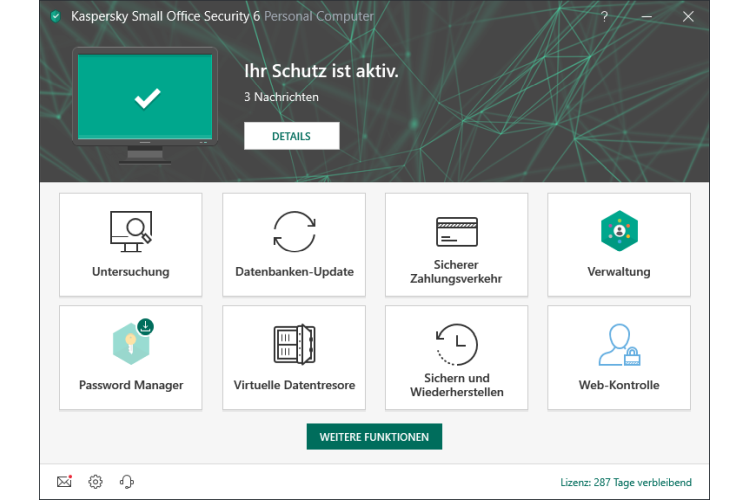Open the Verwaltung hexagon icon
The image size is (750, 500).
(x=619, y=231)
